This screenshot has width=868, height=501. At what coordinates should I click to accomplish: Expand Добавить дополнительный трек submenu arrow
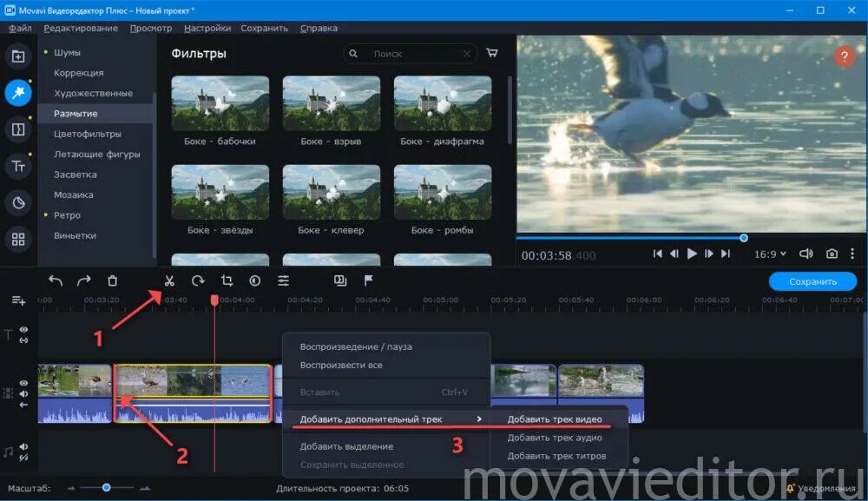pyautogui.click(x=479, y=419)
